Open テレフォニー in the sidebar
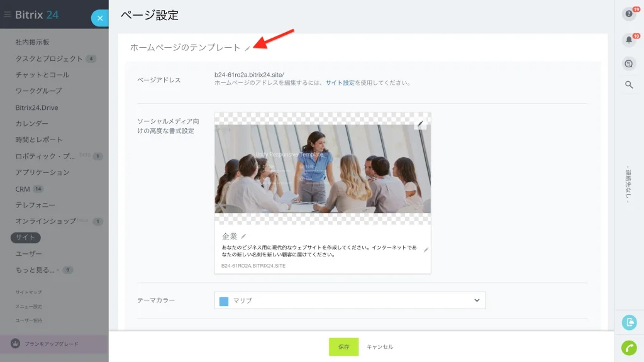The image size is (644, 362). (35, 205)
